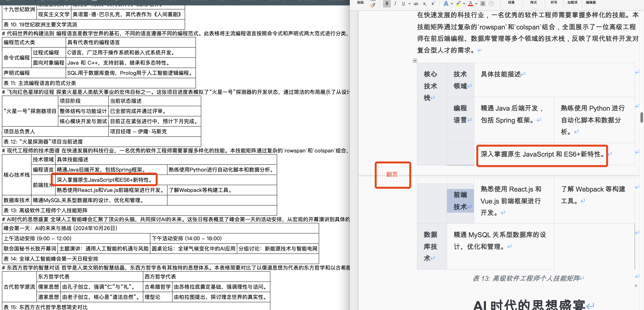This screenshot has height=310, width=644.
Task: Click the format painter brush icon
Action: pos(373,5)
